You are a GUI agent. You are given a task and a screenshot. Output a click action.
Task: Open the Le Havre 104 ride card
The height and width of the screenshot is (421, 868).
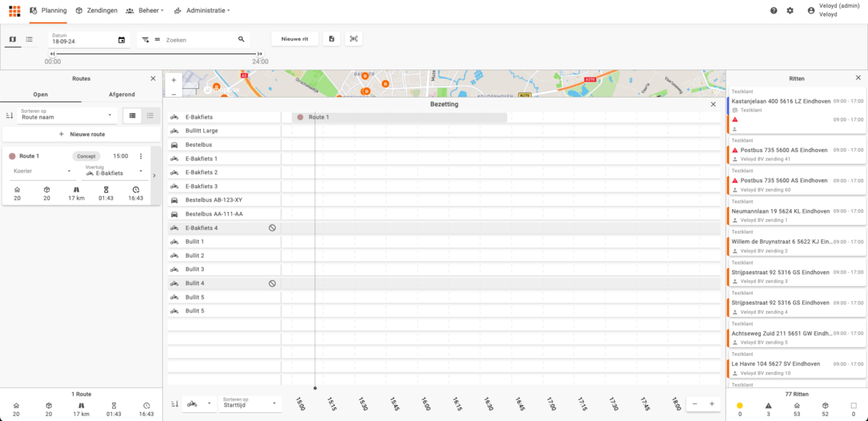796,367
